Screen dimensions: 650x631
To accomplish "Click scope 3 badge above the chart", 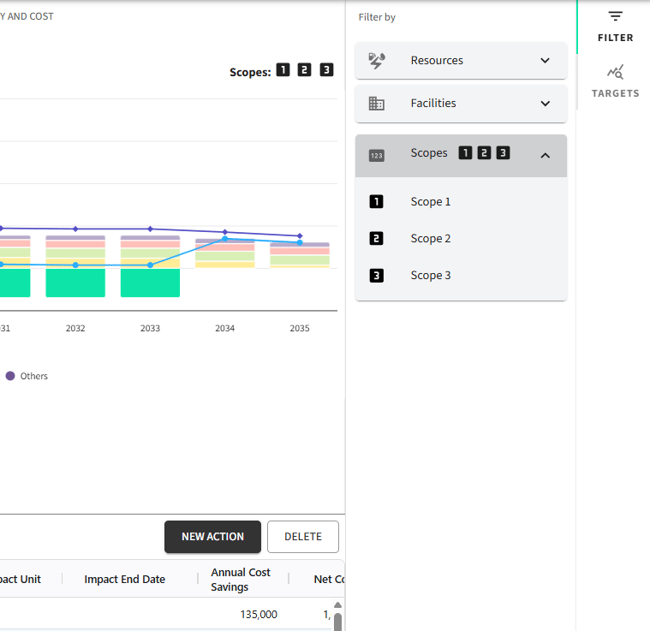I will [326, 70].
